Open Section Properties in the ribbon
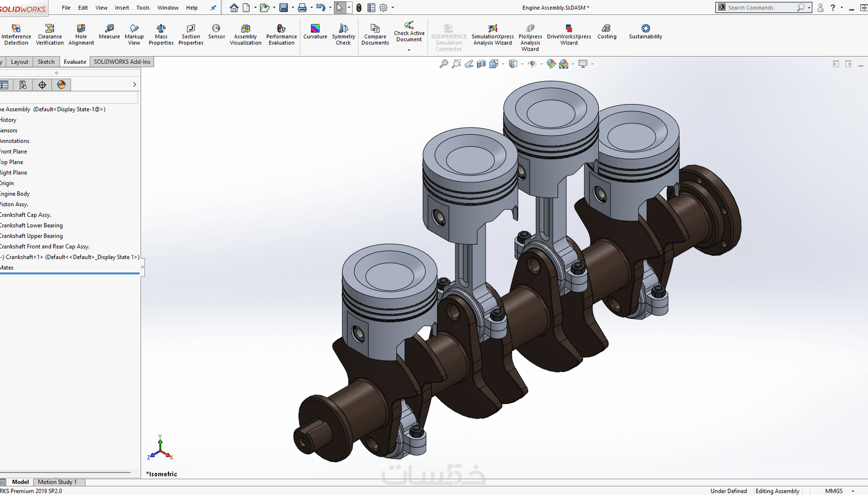 click(190, 35)
